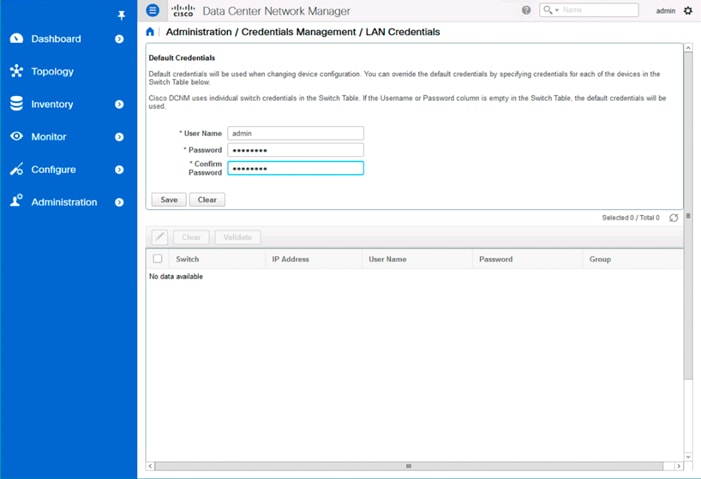Select all switches checkbox in header
This screenshot has width=701, height=479.
[157, 259]
